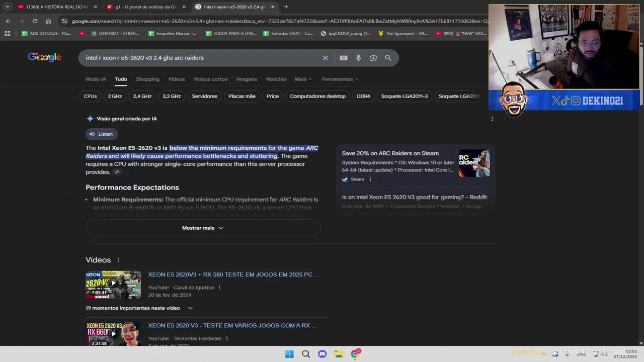Submit the search with the magnifier icon
Image resolution: width=644 pixels, height=362 pixels.
388,58
